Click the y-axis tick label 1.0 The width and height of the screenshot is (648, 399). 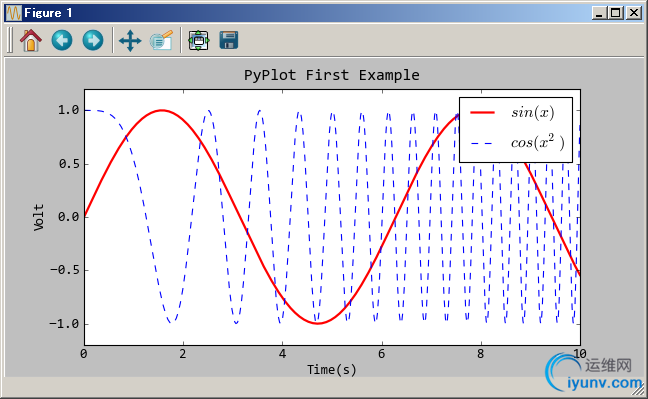(x=68, y=110)
